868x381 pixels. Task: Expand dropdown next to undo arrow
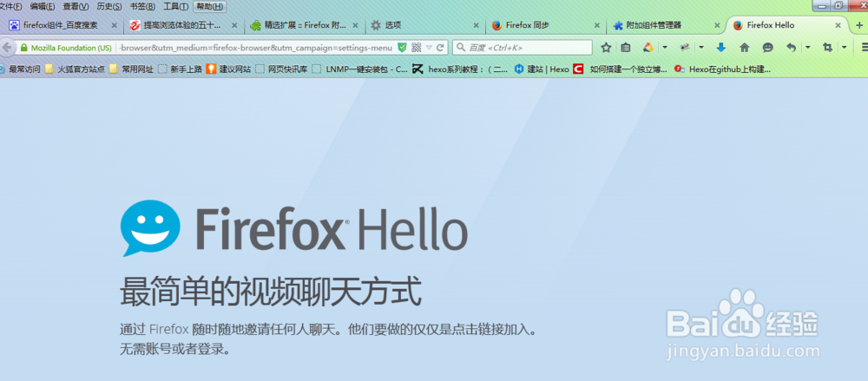pos(808,48)
